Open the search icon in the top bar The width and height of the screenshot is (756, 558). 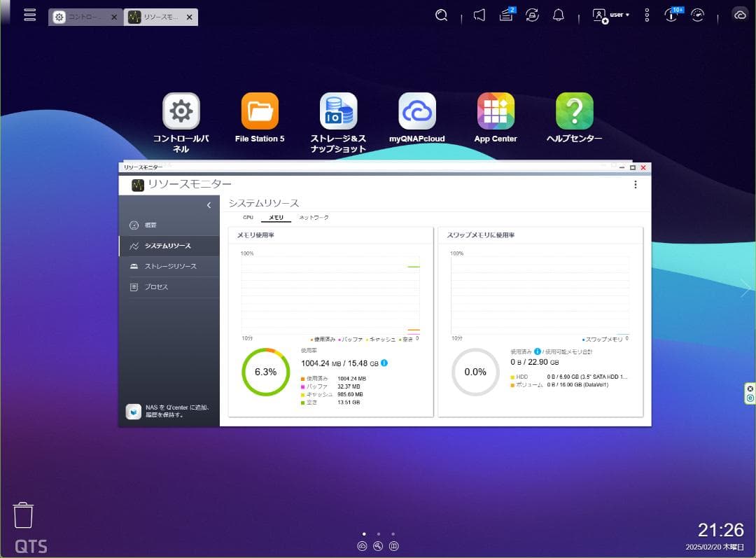tap(441, 15)
